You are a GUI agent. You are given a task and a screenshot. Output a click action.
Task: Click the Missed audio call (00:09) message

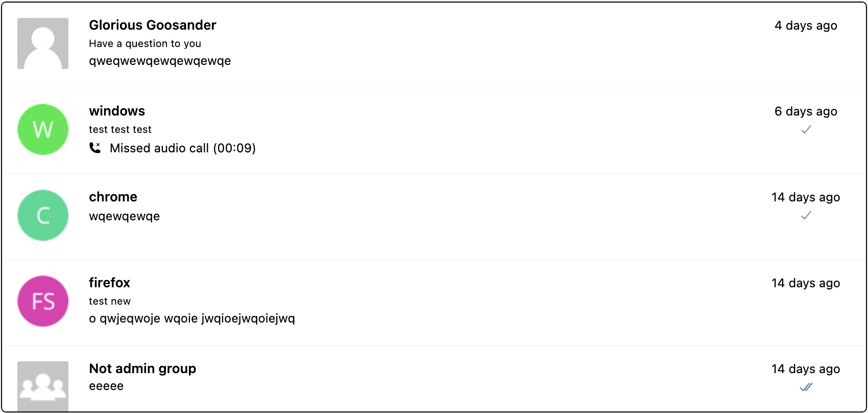point(183,148)
